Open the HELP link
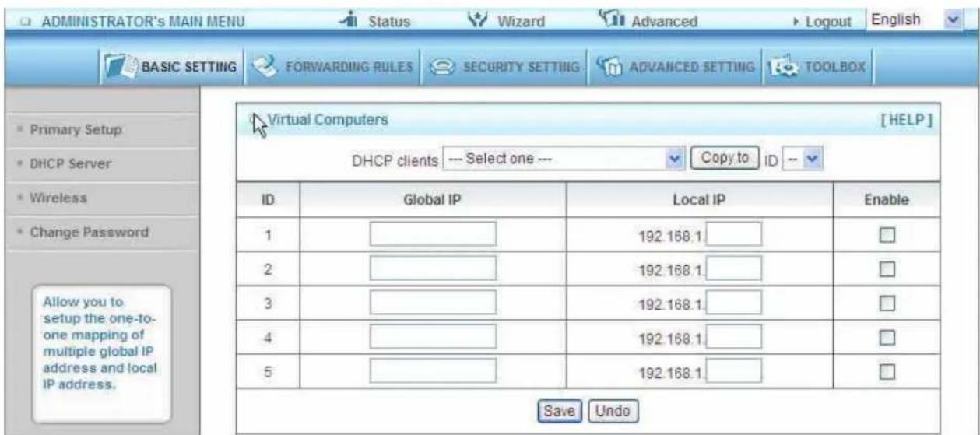 [x=907, y=121]
